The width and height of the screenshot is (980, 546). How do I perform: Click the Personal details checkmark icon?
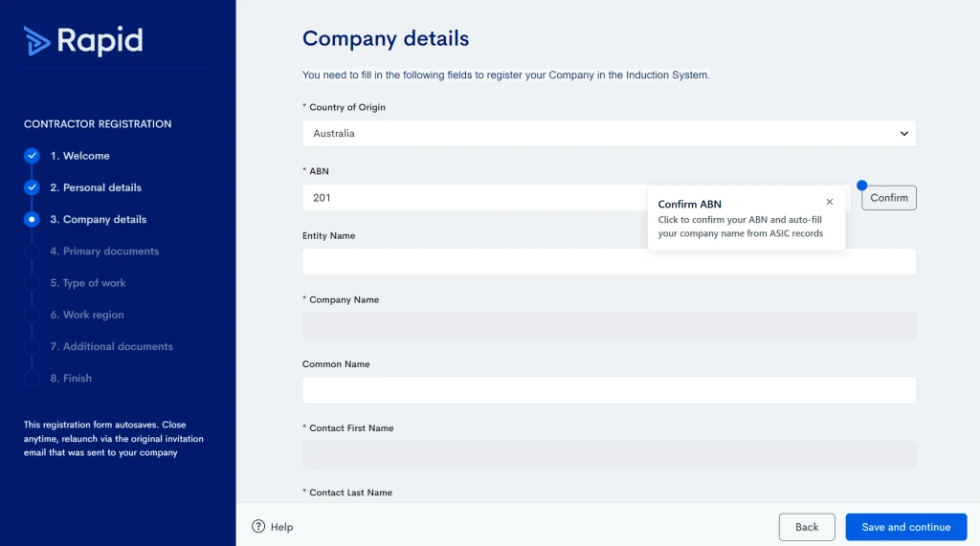pyautogui.click(x=32, y=187)
